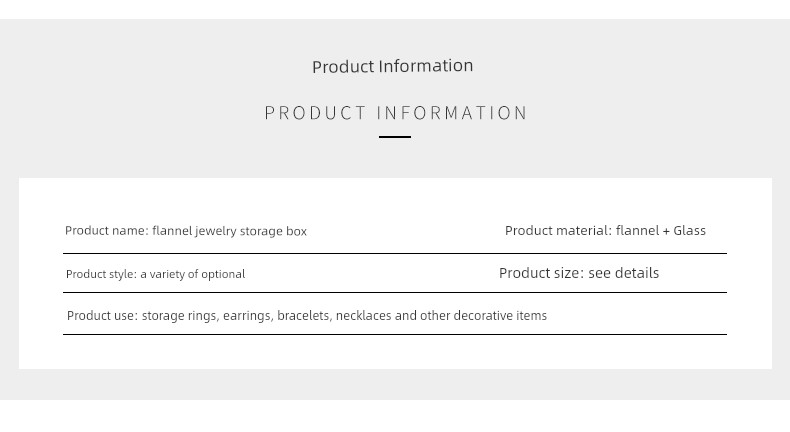The width and height of the screenshot is (790, 432).
Task: Click the divider line under product use
Action: [x=395, y=334]
